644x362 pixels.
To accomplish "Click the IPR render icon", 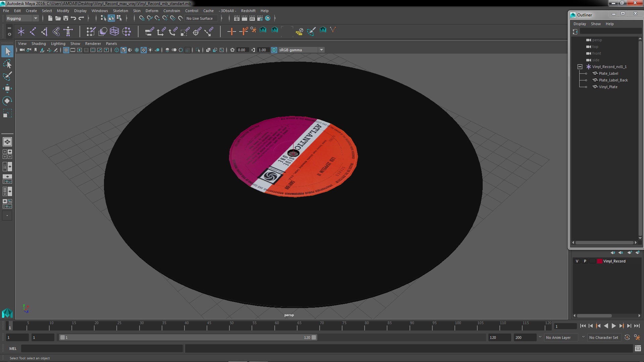I will tap(252, 18).
